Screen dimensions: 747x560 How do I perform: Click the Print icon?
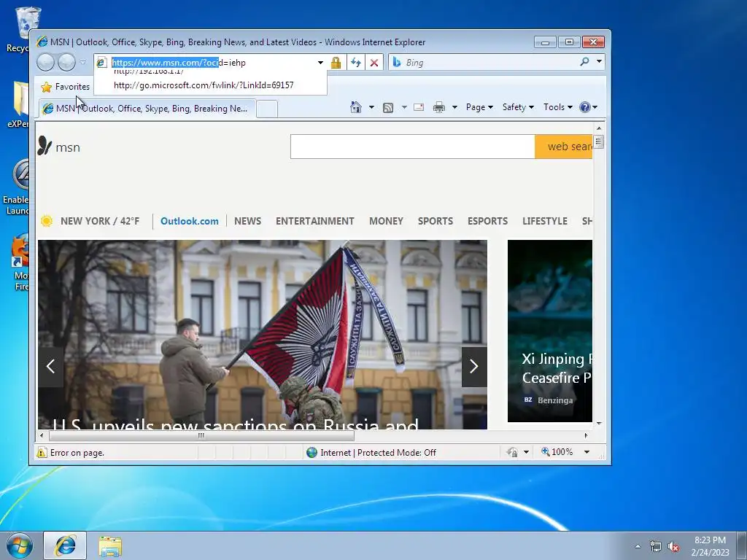coord(438,107)
